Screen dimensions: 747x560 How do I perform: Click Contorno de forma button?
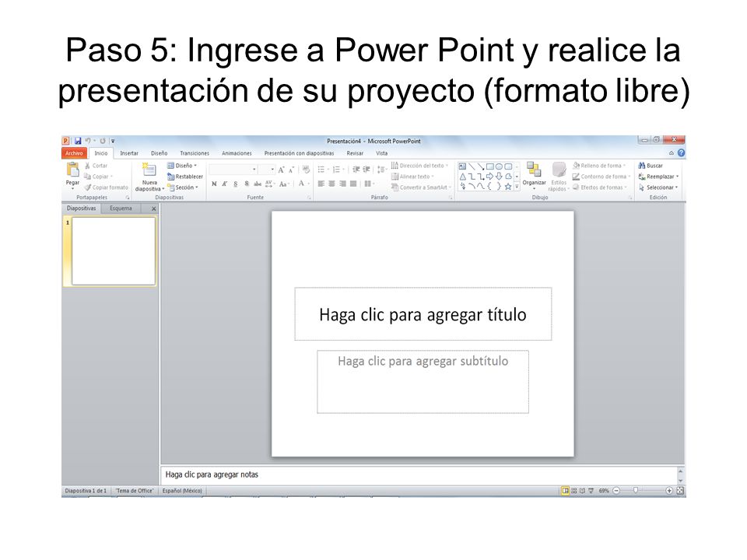click(x=601, y=177)
